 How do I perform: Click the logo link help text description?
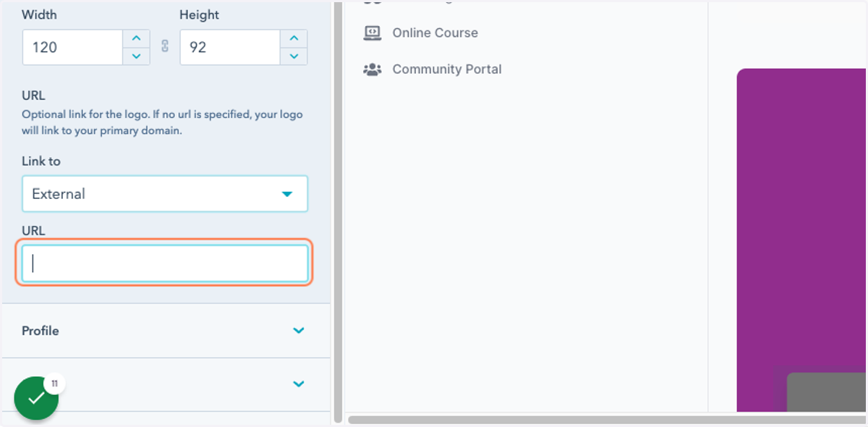coord(162,123)
